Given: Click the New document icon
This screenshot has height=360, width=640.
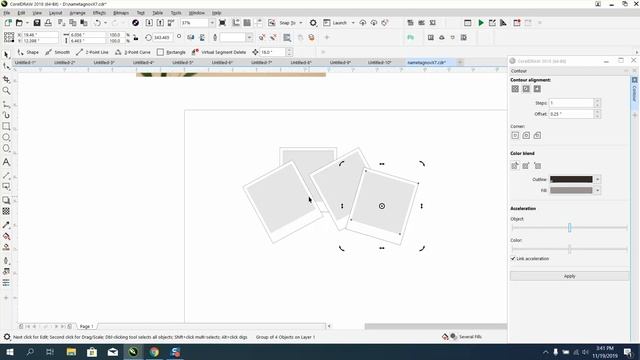Looking at the screenshot, I should point(8,23).
